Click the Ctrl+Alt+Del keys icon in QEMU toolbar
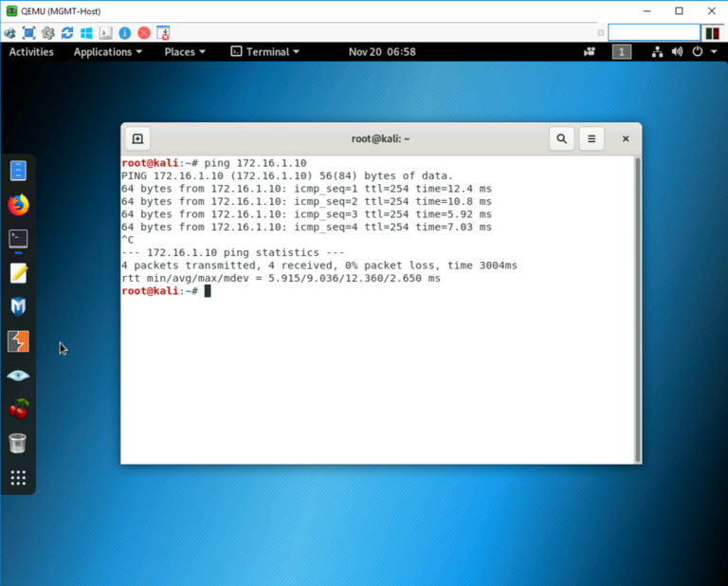This screenshot has width=728, height=586. click(9, 33)
